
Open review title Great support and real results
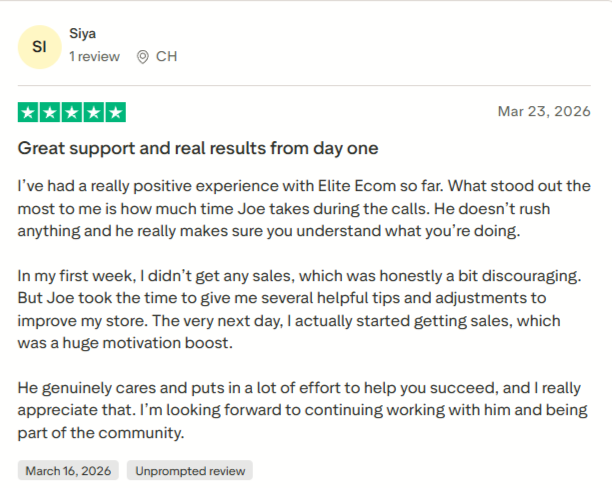point(198,149)
